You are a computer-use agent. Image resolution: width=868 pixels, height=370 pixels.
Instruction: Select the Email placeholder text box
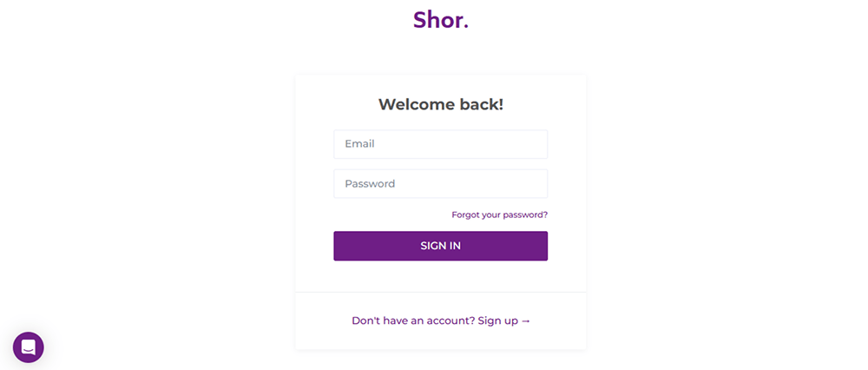440,144
